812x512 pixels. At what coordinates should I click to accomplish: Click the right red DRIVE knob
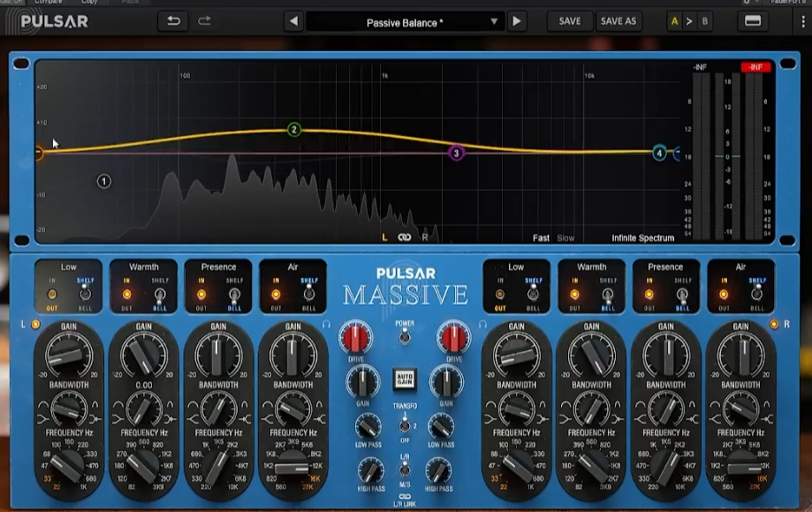(x=453, y=338)
